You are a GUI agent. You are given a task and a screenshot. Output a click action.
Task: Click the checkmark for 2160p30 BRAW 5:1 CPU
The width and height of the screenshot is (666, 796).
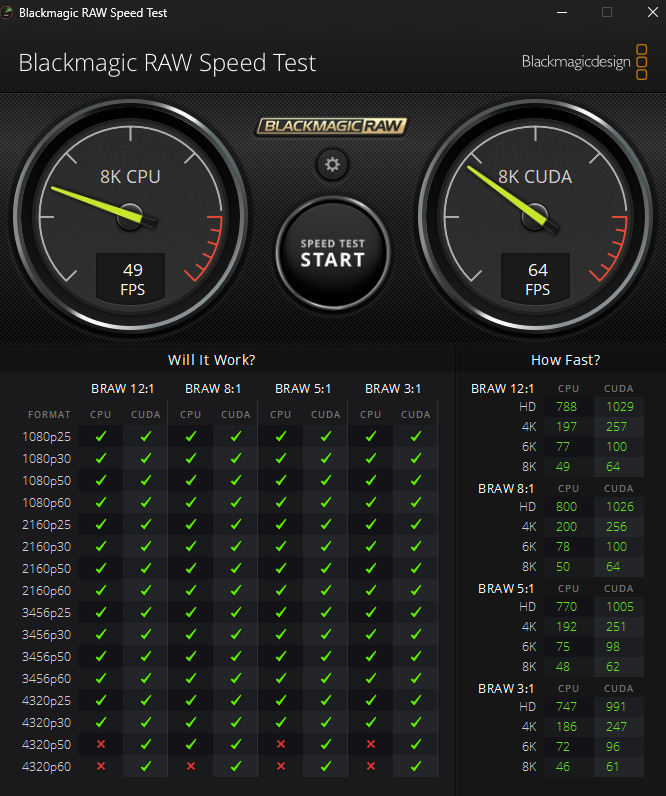(281, 546)
